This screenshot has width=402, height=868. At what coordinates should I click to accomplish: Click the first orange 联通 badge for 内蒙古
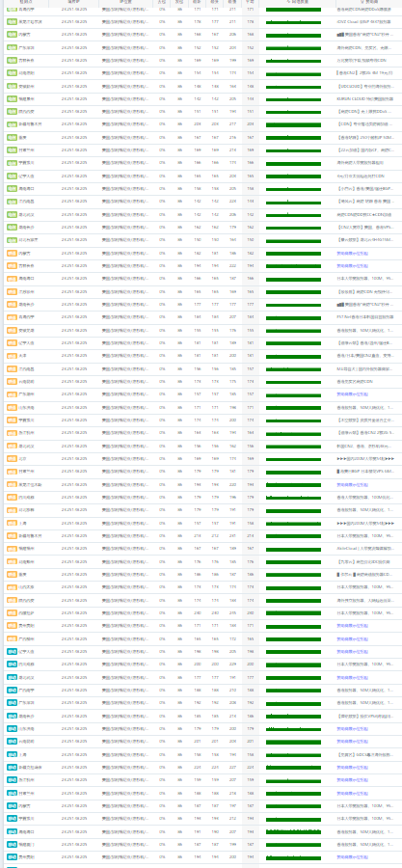(x=12, y=253)
